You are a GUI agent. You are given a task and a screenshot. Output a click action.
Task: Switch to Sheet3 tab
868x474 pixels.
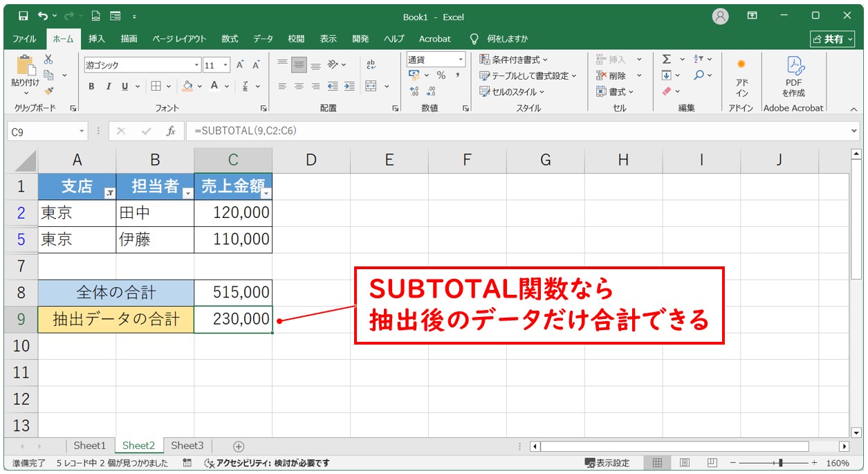pyautogui.click(x=187, y=446)
